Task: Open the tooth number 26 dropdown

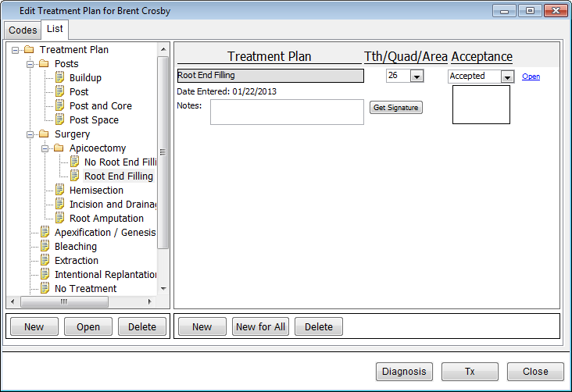Action: coord(416,76)
